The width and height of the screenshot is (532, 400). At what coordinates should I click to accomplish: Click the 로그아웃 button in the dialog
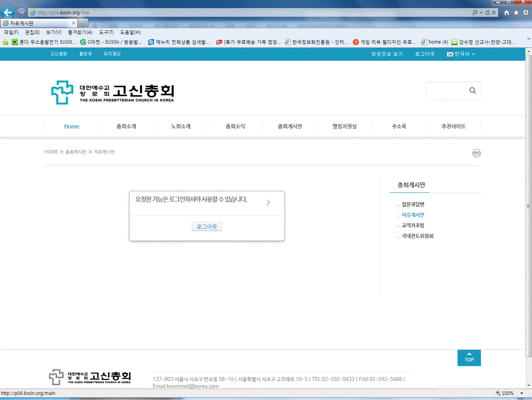coord(207,227)
